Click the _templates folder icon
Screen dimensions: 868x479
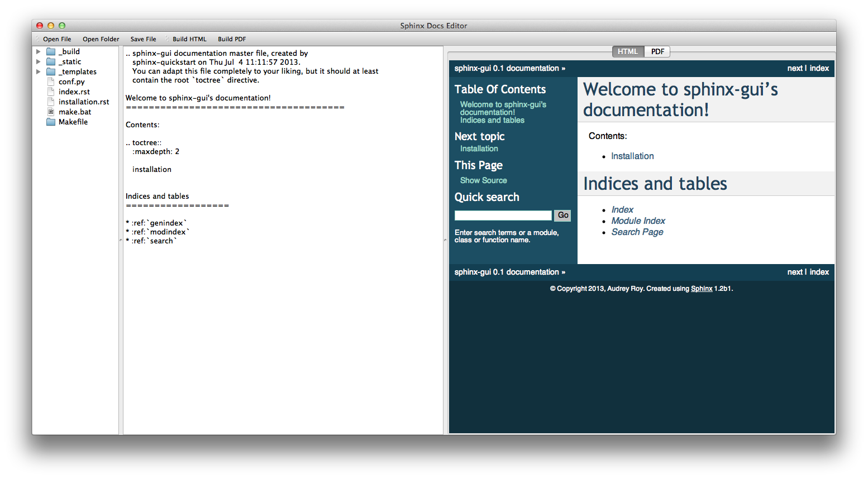51,72
